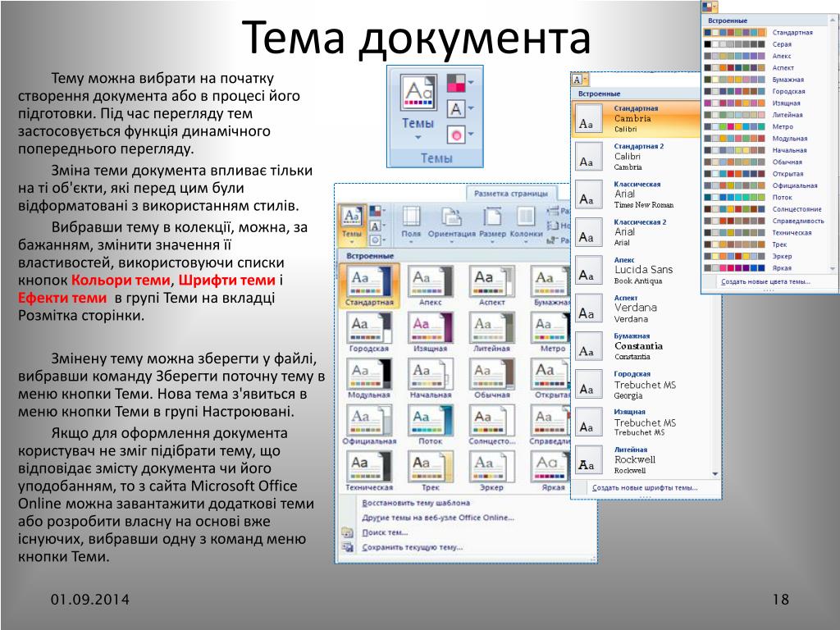Choose Бумажная Constantia font set
This screenshot has height=630, width=840.
tap(641, 346)
